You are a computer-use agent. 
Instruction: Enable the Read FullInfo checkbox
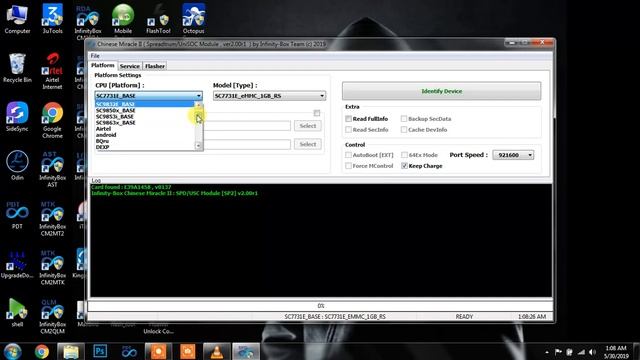click(x=348, y=119)
